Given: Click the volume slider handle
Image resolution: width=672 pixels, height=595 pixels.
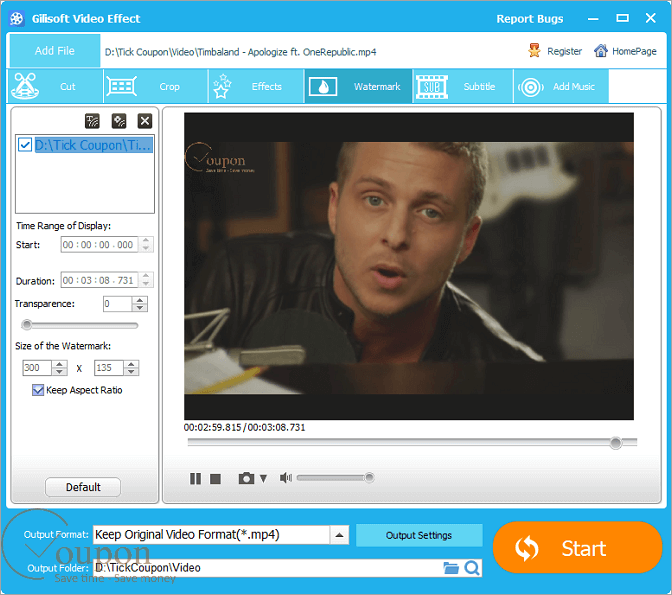Looking at the screenshot, I should [369, 477].
